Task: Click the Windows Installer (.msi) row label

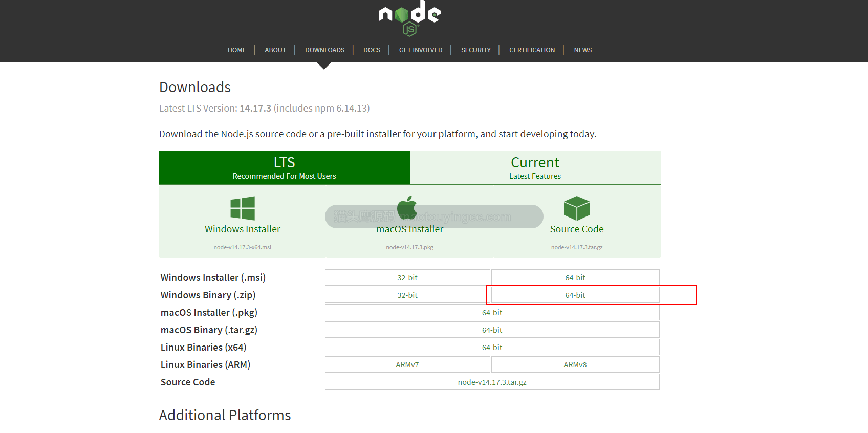Action: tap(213, 277)
